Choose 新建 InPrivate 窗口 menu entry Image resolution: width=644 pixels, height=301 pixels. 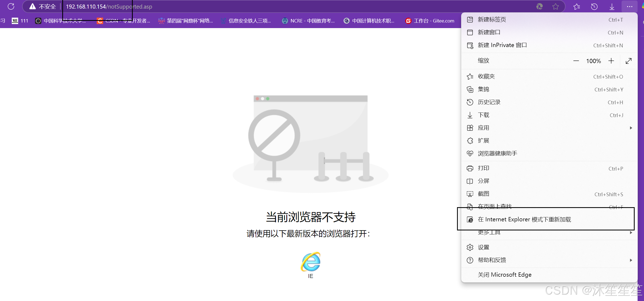click(x=502, y=45)
